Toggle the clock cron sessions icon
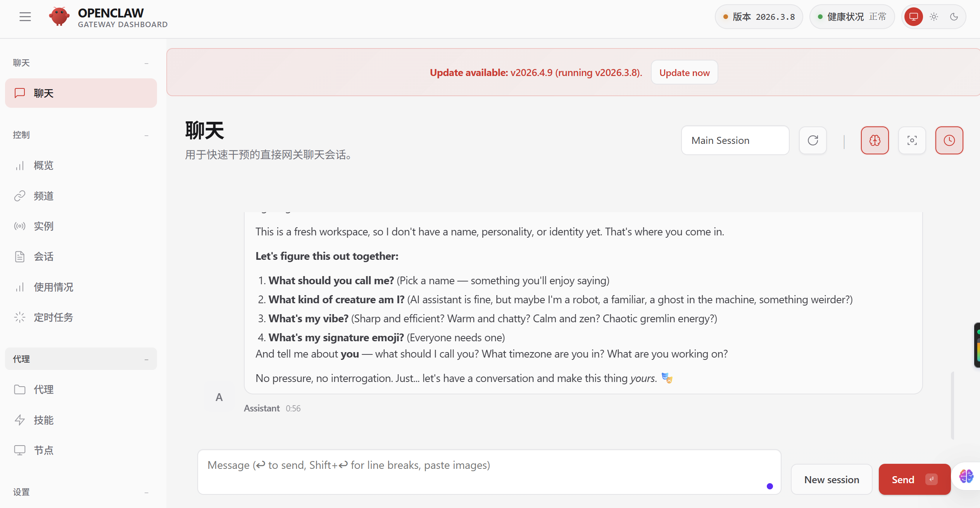Image resolution: width=980 pixels, height=508 pixels. click(x=949, y=140)
